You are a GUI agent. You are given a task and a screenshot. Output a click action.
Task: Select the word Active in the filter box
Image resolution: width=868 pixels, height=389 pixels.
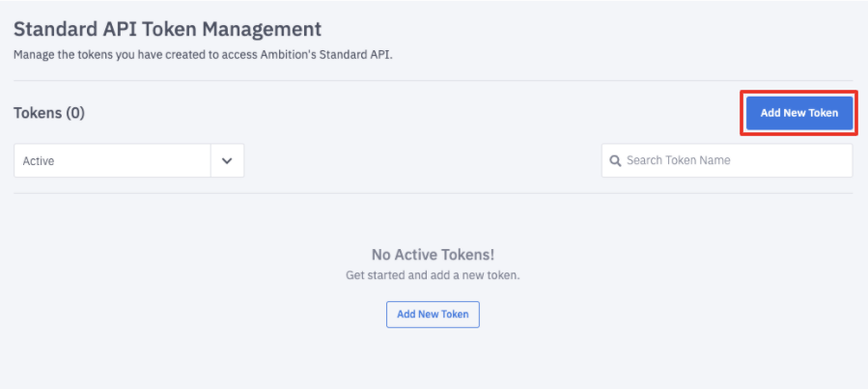pyautogui.click(x=39, y=161)
